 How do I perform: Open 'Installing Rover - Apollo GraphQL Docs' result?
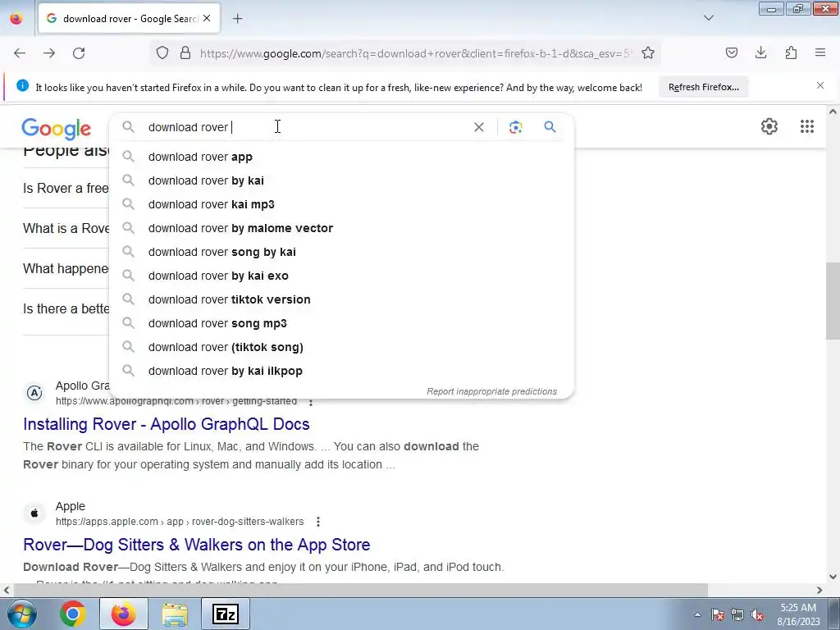point(166,424)
